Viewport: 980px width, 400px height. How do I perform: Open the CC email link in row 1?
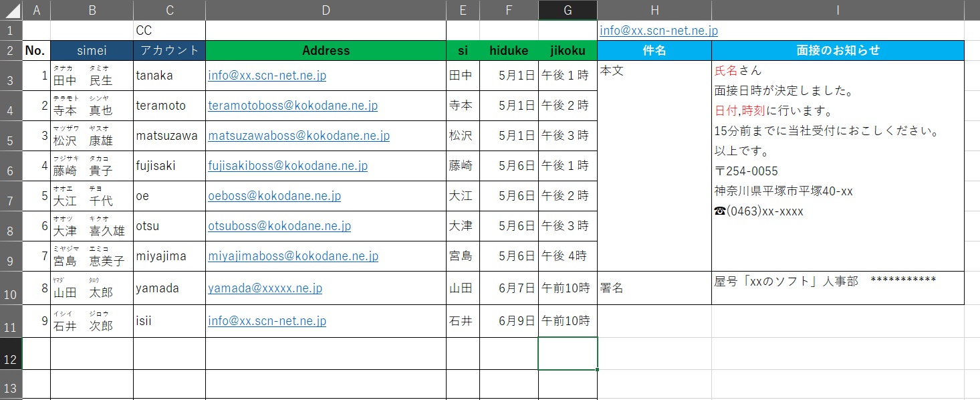coord(658,31)
